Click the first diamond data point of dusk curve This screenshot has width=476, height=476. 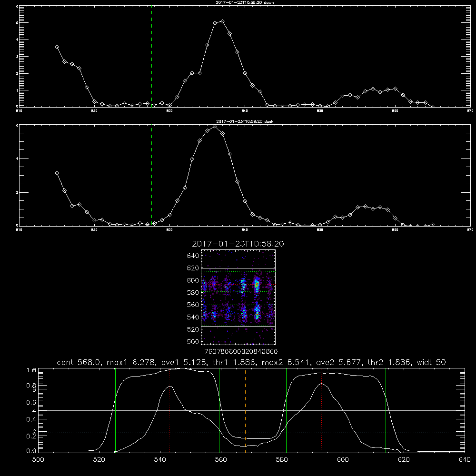click(57, 173)
